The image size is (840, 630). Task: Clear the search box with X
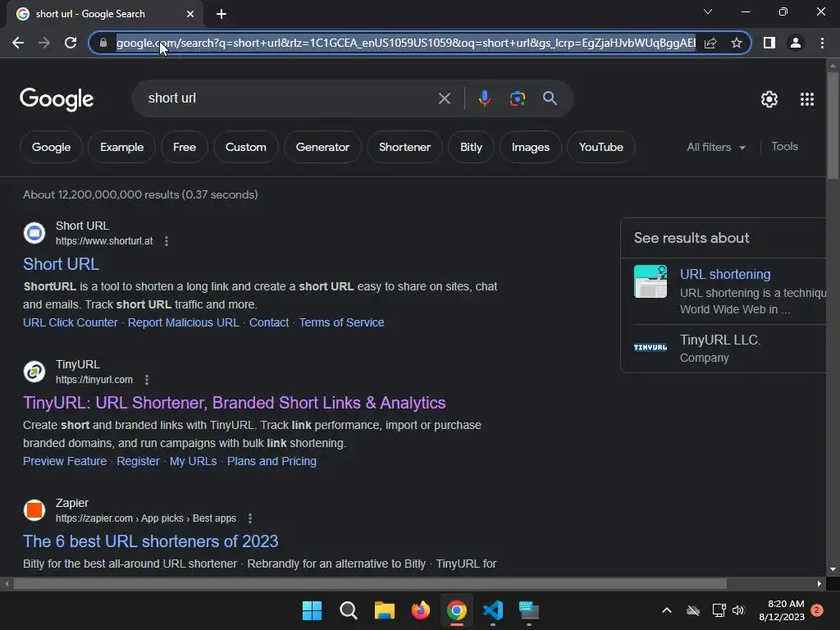coord(444,98)
